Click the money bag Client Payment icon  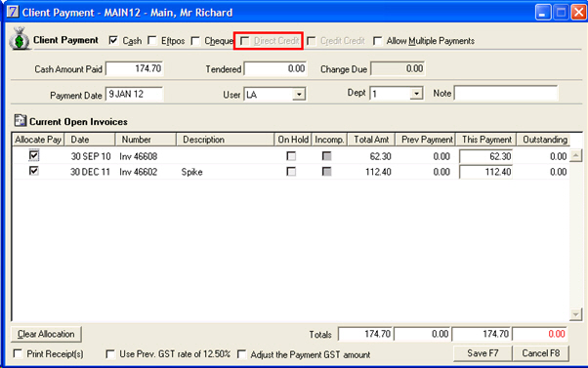(x=20, y=39)
